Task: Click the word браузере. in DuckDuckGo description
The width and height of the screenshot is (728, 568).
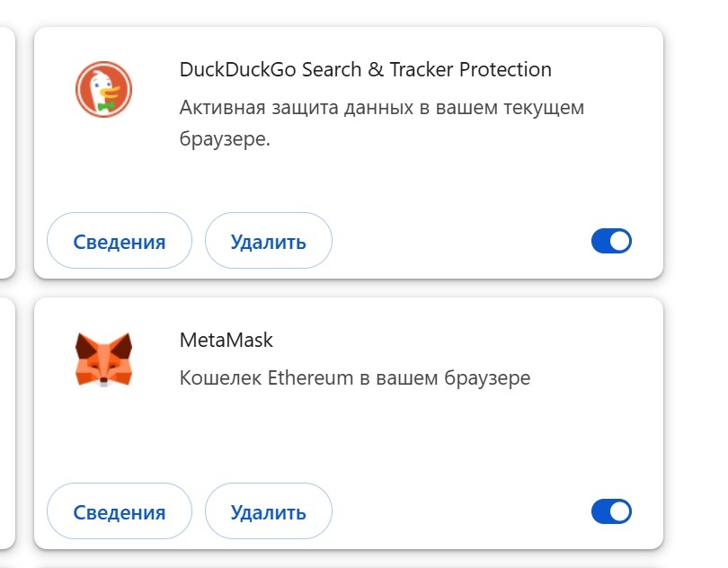Action: click(225, 141)
